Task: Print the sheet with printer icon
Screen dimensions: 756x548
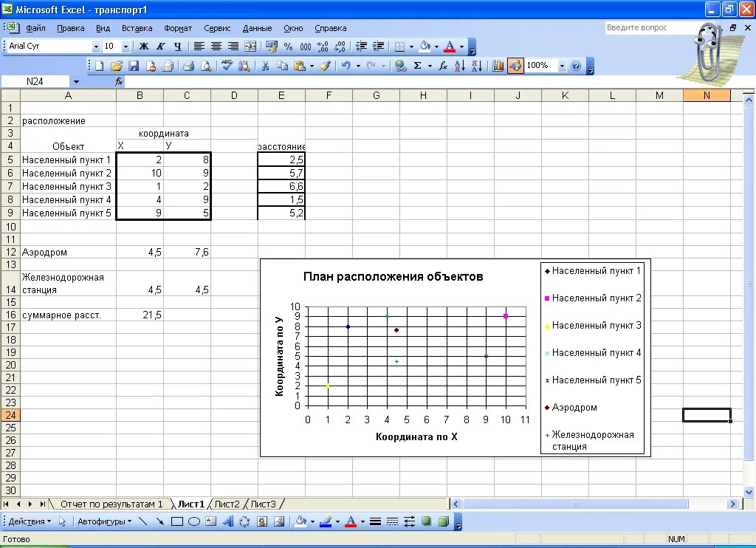Action: click(188, 66)
